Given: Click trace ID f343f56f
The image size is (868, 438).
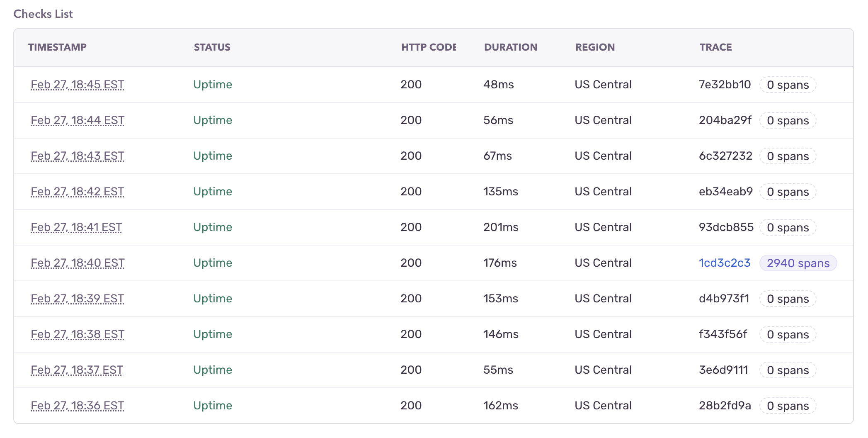Looking at the screenshot, I should click(x=723, y=334).
